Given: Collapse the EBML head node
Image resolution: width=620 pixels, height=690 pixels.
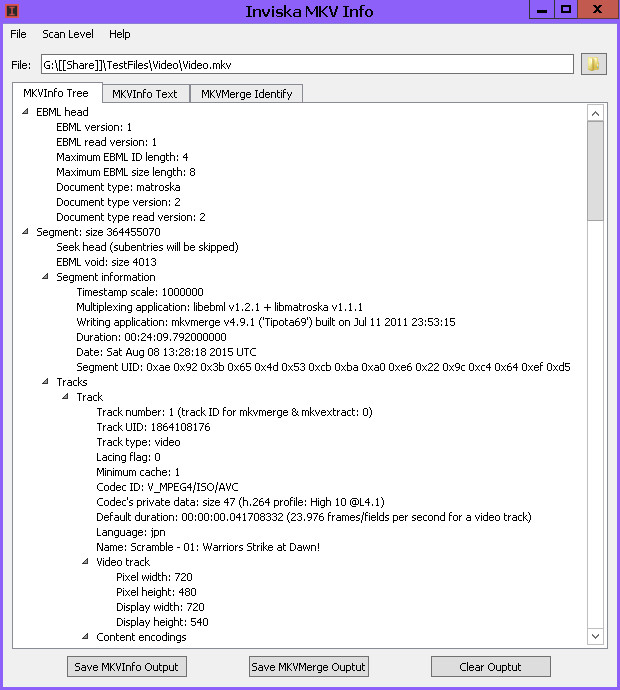Looking at the screenshot, I should click(x=25, y=112).
